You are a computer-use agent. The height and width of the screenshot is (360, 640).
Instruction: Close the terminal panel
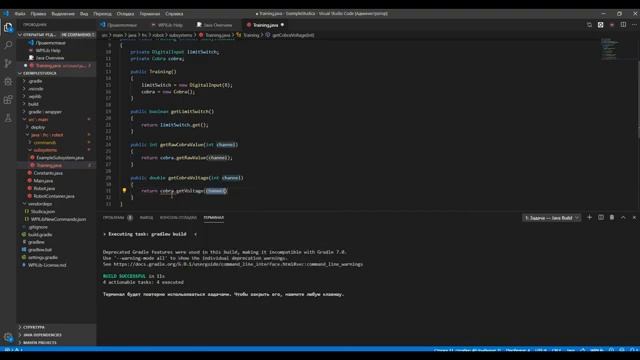634,218
